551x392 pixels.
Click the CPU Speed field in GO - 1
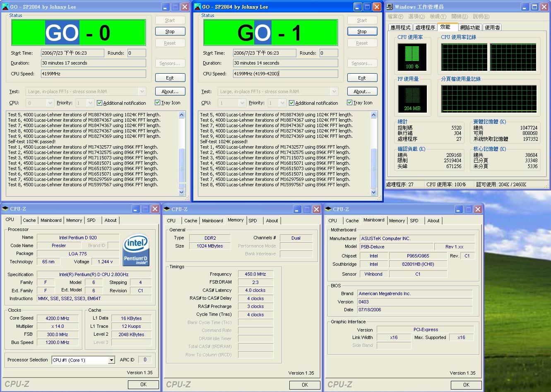coord(286,74)
